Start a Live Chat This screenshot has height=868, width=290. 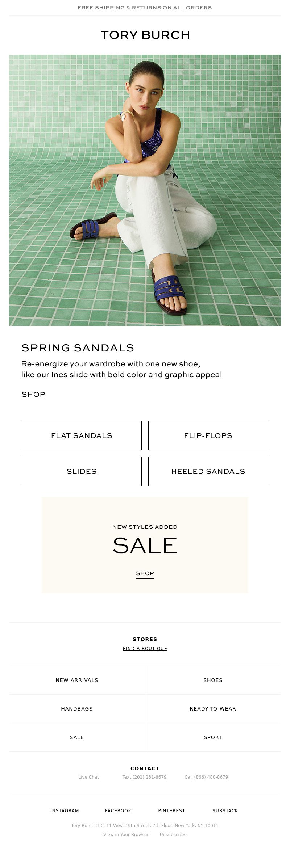pyautogui.click(x=89, y=777)
